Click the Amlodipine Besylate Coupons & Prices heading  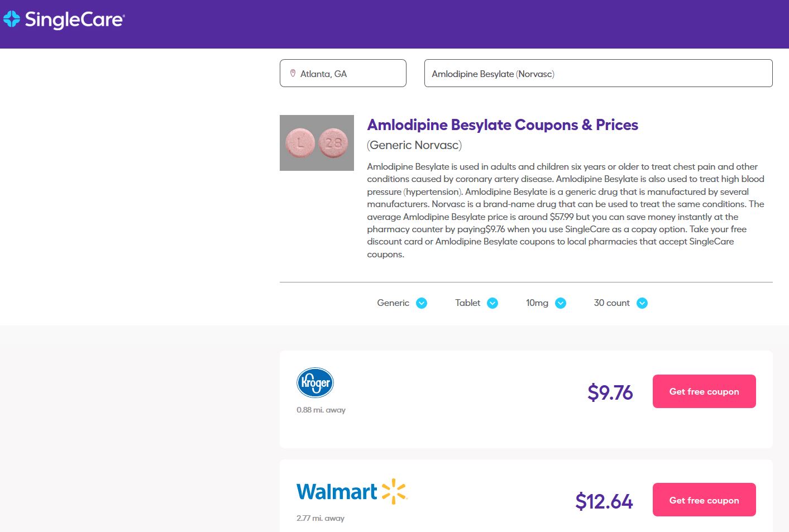coord(502,124)
